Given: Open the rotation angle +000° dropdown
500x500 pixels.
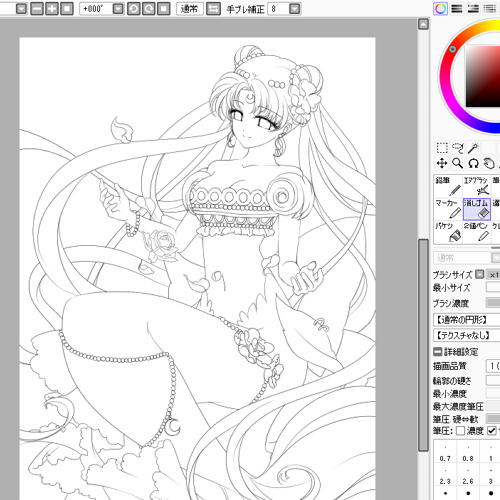Looking at the screenshot, I should (118, 9).
